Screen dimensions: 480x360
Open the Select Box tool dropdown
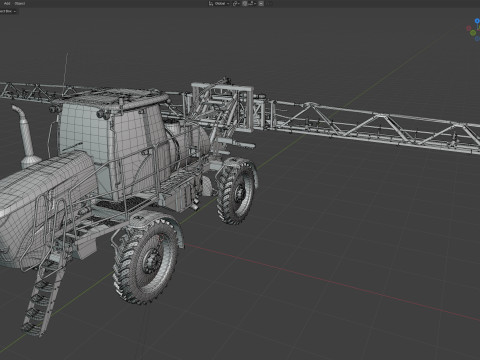[7, 11]
